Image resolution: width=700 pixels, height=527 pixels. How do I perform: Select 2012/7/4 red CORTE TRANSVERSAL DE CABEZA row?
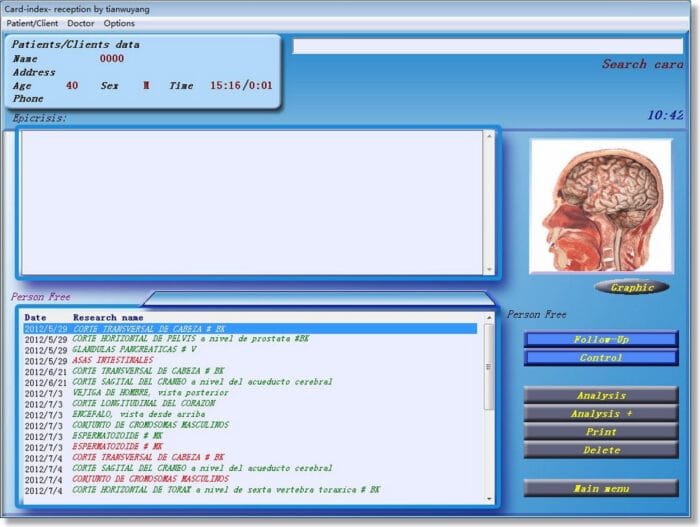[250, 458]
